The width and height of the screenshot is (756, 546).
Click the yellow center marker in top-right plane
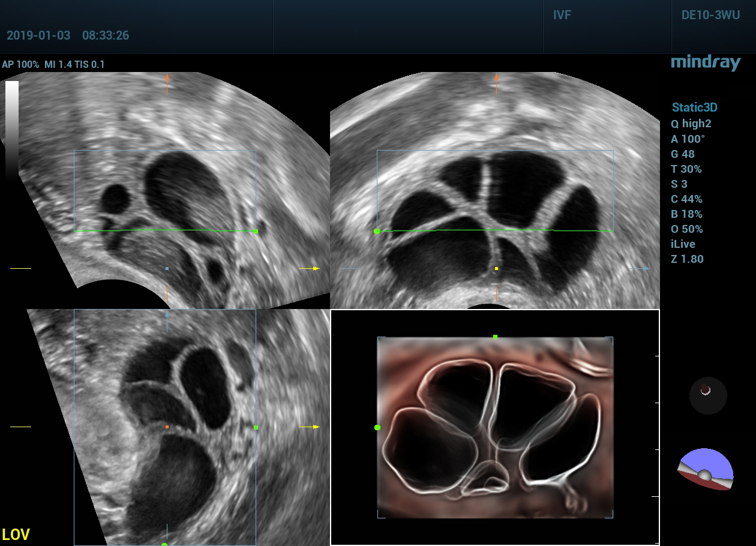click(x=496, y=268)
